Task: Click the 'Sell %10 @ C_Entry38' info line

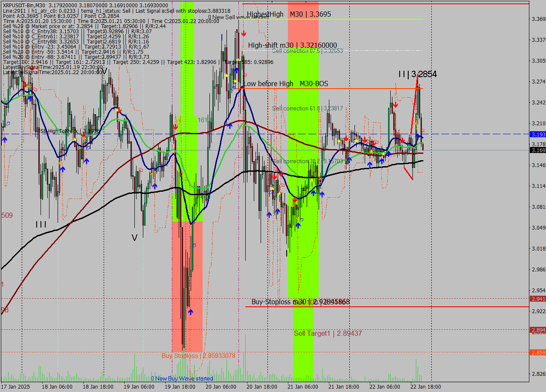Action: [77, 31]
